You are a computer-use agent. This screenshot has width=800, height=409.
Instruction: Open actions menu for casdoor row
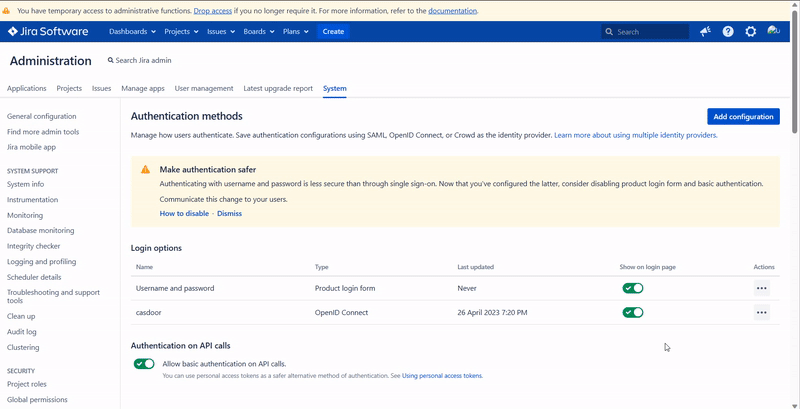(761, 312)
